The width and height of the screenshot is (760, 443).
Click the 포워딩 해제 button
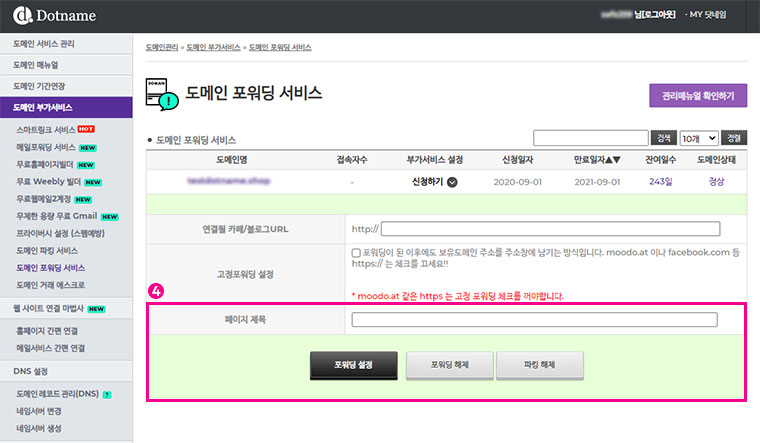pyautogui.click(x=449, y=365)
